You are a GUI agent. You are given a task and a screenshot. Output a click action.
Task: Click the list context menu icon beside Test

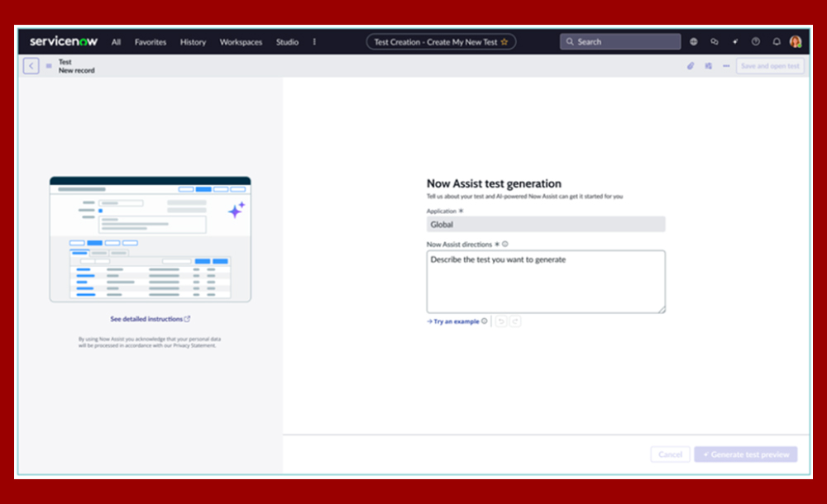coord(48,66)
